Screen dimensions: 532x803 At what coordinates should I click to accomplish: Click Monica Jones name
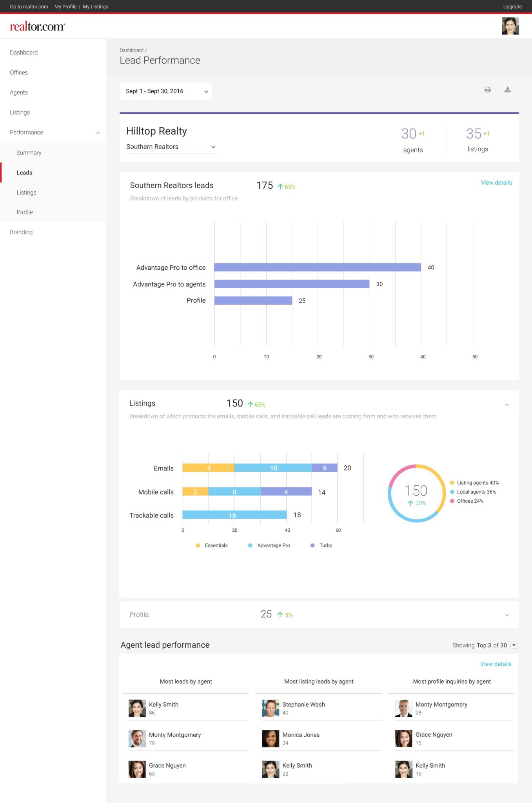pos(301,735)
